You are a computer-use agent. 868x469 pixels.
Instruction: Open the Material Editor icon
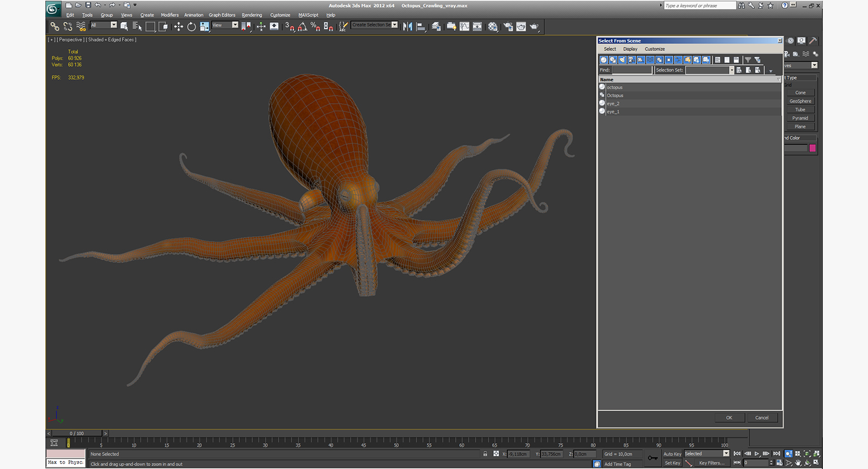(493, 26)
